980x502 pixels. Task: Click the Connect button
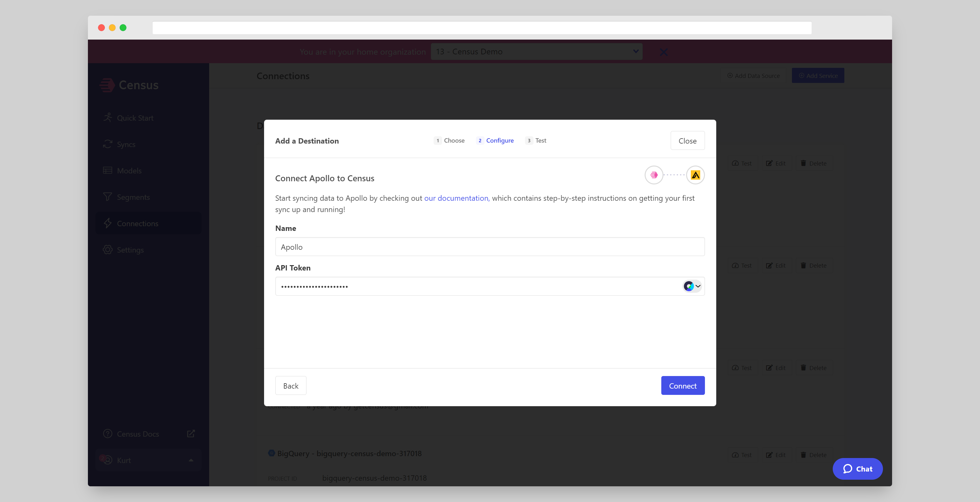(683, 385)
